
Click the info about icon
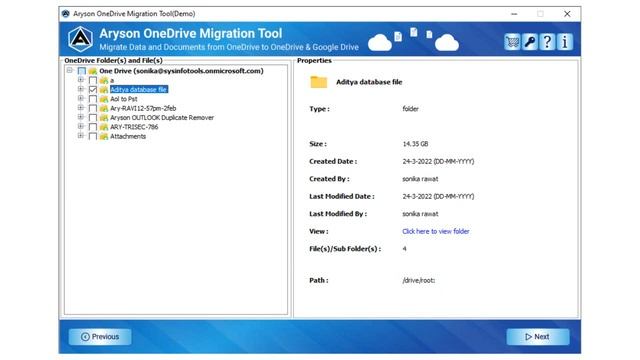565,42
